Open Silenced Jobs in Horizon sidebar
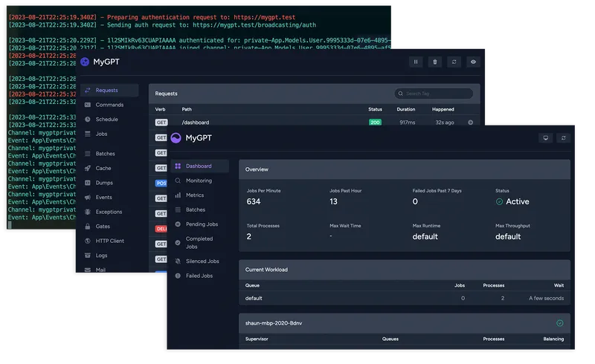Viewport: 595px width, 364px height. point(200,261)
